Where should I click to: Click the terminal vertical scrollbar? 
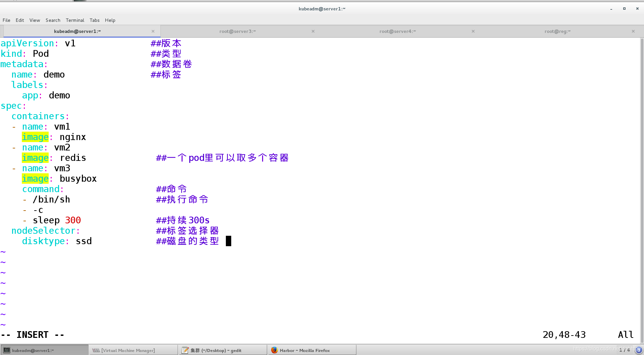[x=642, y=190]
